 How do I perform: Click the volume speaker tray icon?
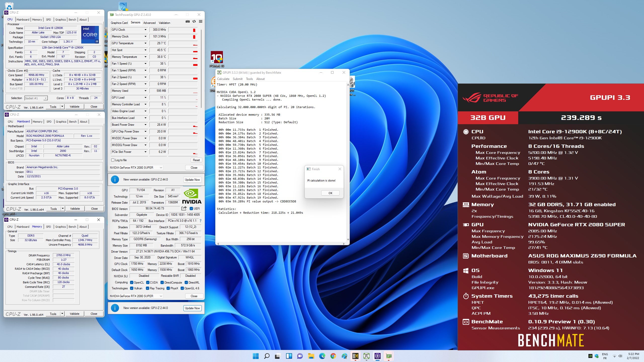[x=620, y=356]
